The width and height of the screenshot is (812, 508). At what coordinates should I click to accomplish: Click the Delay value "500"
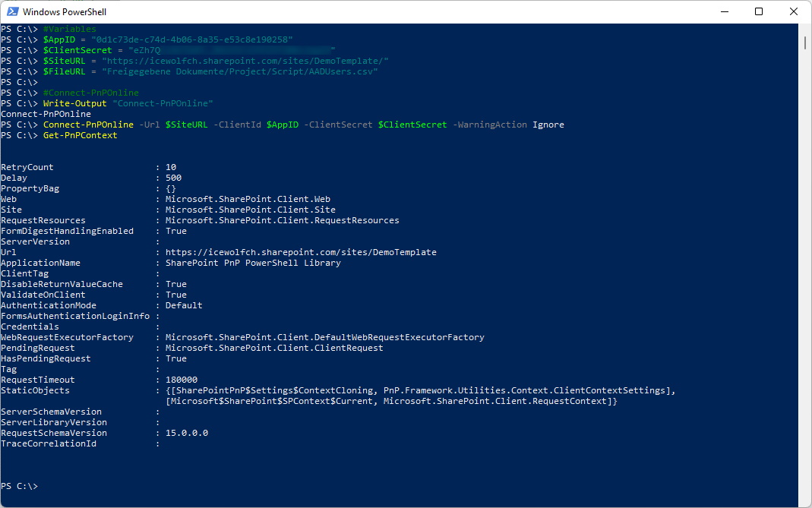point(173,178)
